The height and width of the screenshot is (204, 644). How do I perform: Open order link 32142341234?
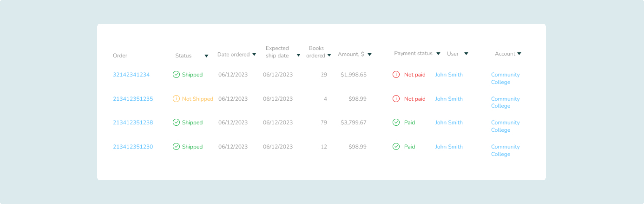[131, 75]
